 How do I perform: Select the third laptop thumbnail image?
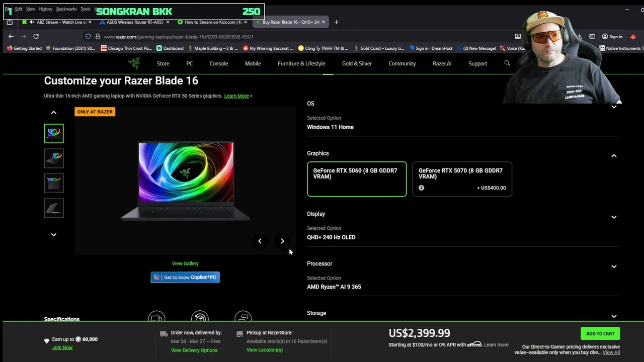click(54, 183)
